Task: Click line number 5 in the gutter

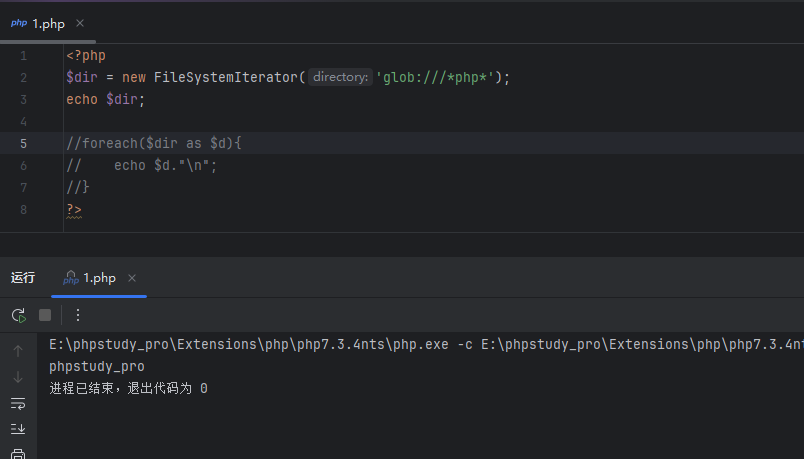Action: 23,143
